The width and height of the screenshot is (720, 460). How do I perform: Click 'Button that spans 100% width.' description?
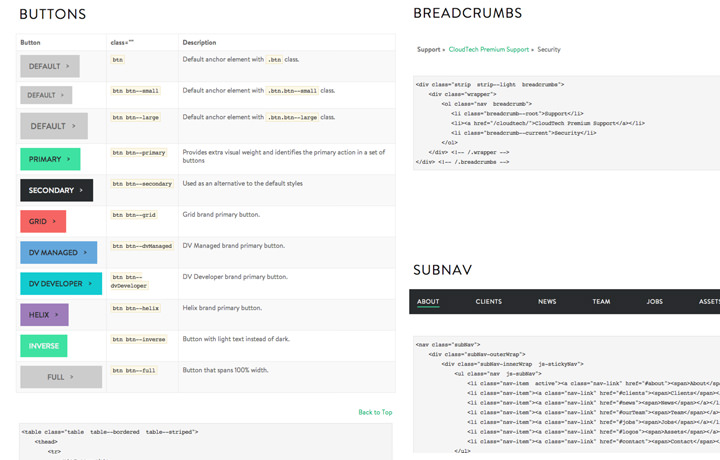coord(225,370)
